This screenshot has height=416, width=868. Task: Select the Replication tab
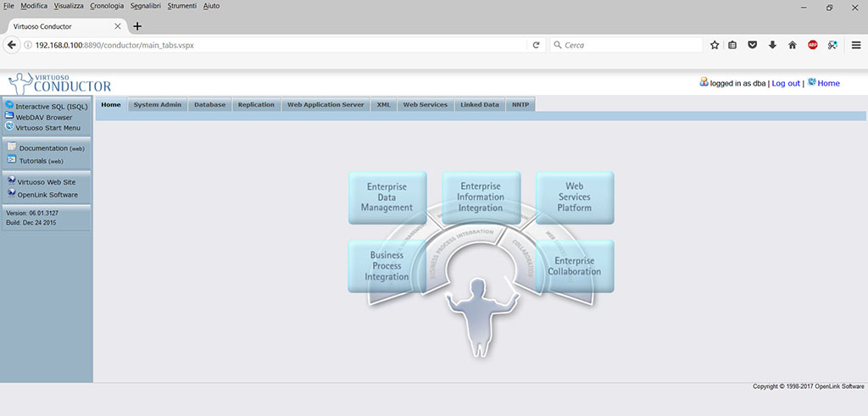256,104
